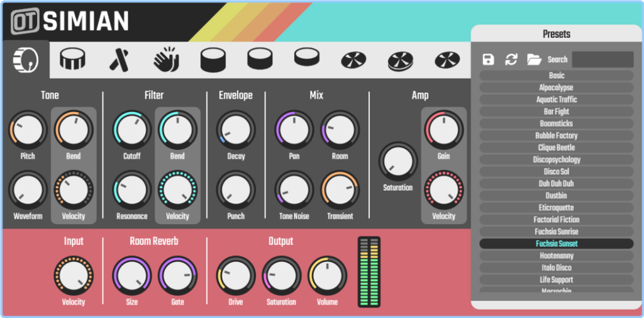The image size is (644, 318).
Task: Select the shallow high tom icon
Action: point(307,57)
